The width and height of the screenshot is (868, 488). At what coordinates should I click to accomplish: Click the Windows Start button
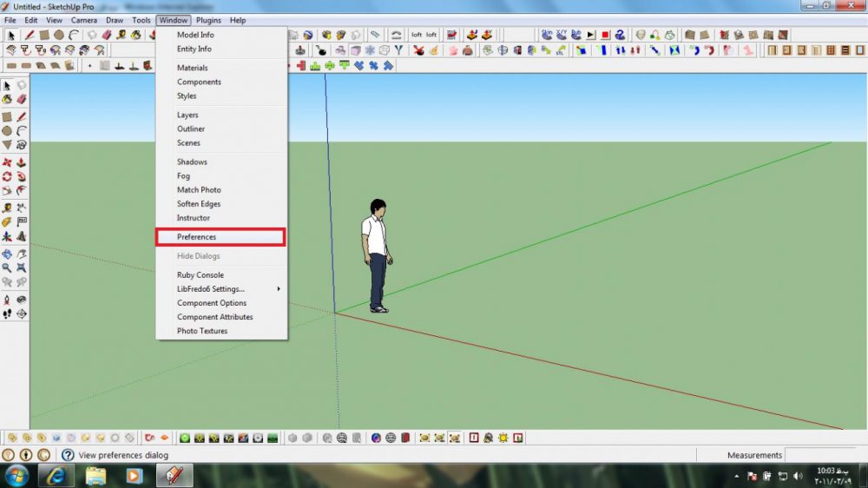click(x=16, y=476)
